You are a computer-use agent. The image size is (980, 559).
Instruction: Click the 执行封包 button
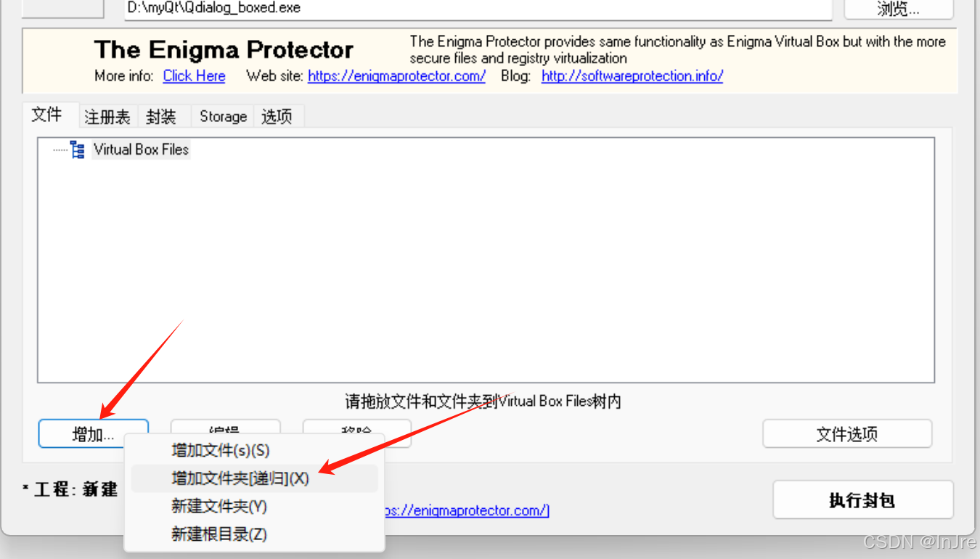[862, 499]
